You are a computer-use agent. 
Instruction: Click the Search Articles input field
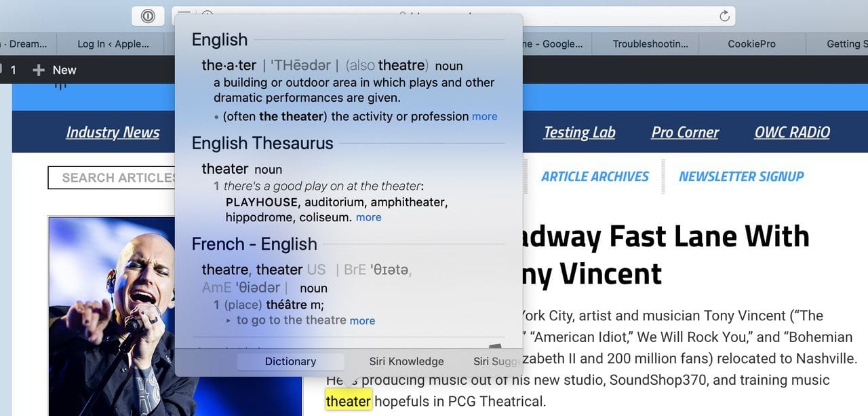112,178
